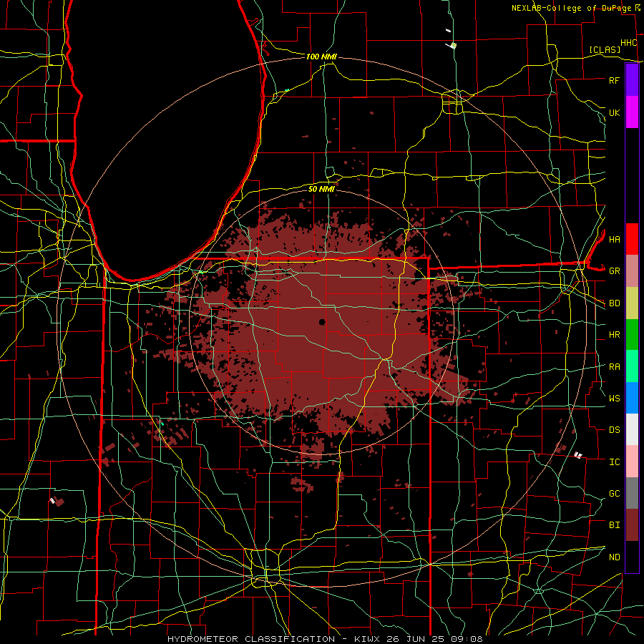The width and height of the screenshot is (644, 644).
Task: Click the "[CLAS]" legend heading
Action: click(605, 49)
